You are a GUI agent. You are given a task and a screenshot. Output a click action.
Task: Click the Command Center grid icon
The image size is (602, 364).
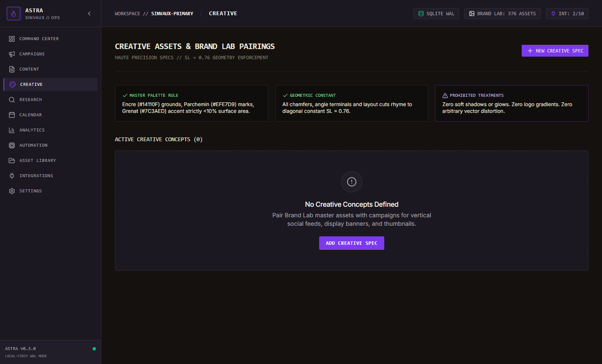pyautogui.click(x=12, y=39)
